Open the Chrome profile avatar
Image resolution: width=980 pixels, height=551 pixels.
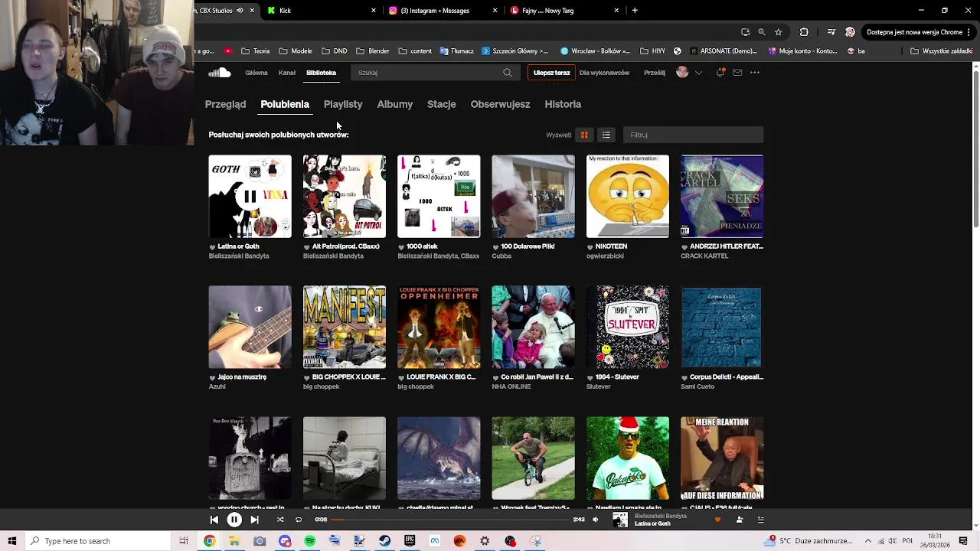click(x=850, y=32)
